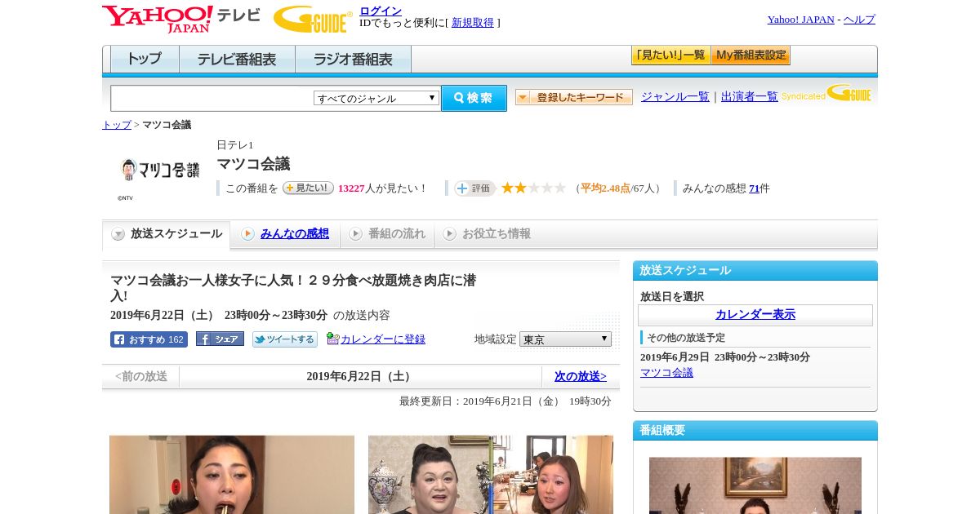
Task: Expand the 登録したキーワード dropdown
Action: click(574, 97)
